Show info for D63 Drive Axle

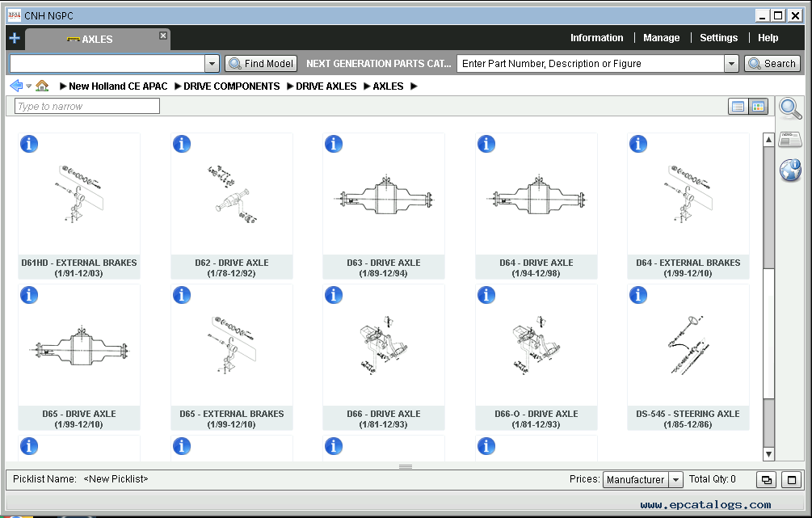334,144
